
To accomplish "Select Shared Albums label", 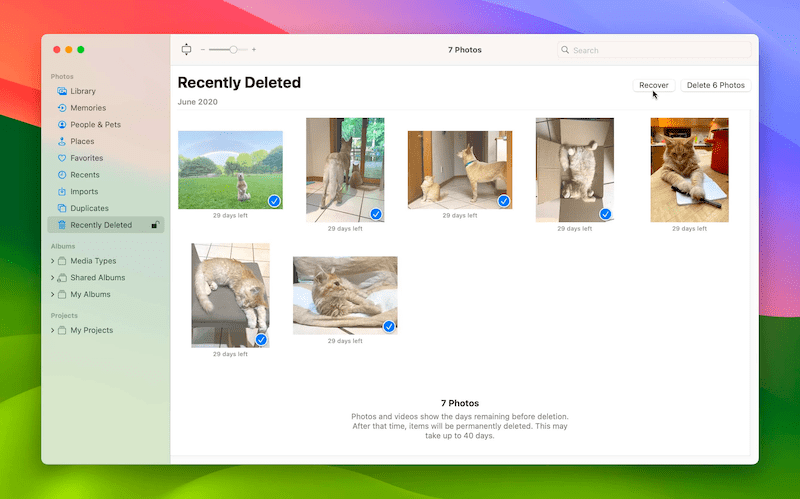I will tap(97, 278).
